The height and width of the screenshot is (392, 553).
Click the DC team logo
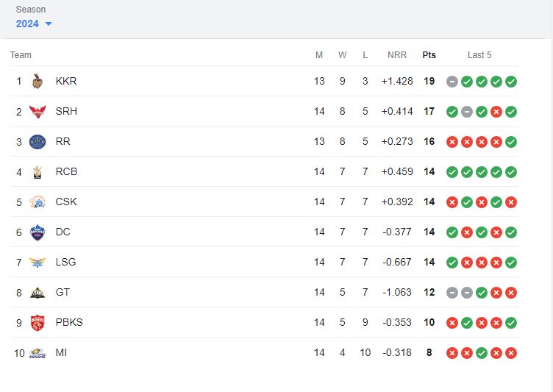(38, 232)
